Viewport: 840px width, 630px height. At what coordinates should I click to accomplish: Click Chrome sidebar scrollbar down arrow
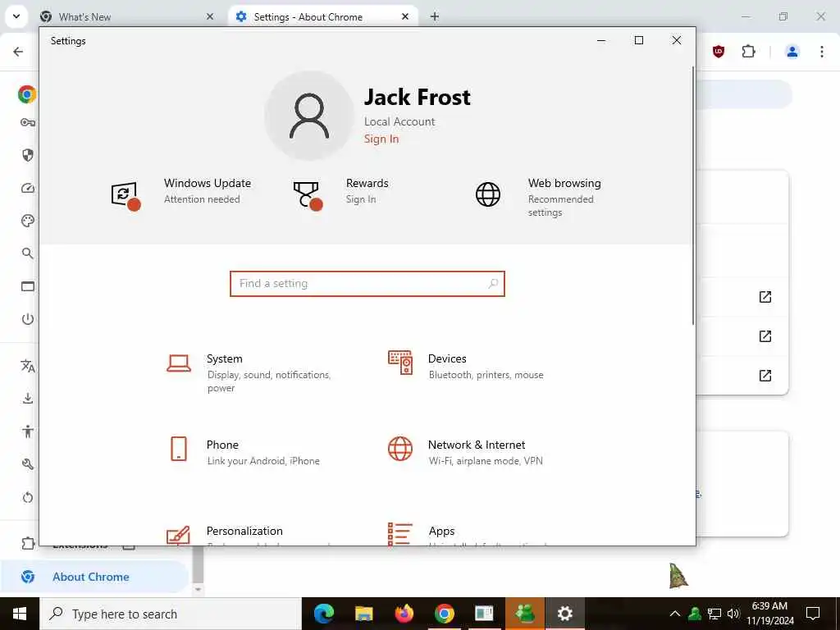198,589
